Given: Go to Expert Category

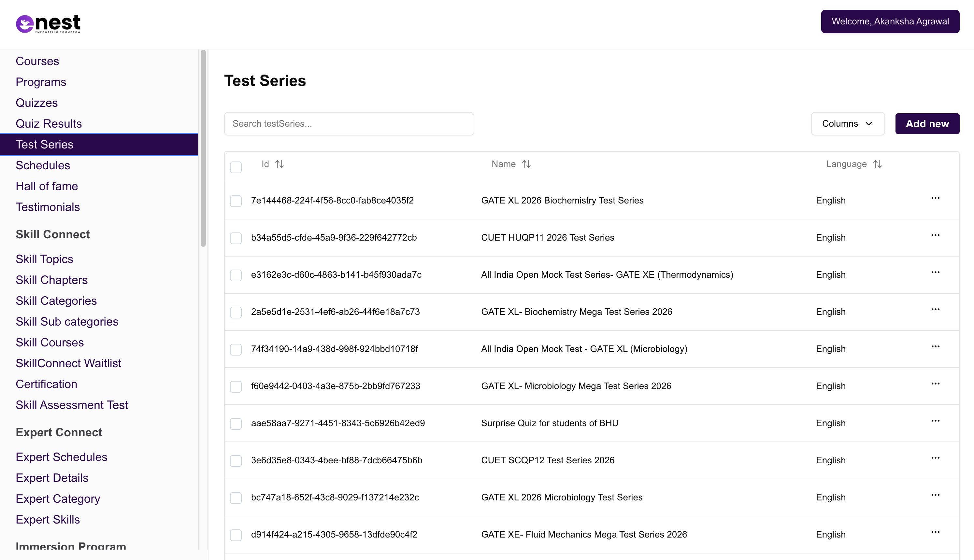Looking at the screenshot, I should pyautogui.click(x=58, y=498).
